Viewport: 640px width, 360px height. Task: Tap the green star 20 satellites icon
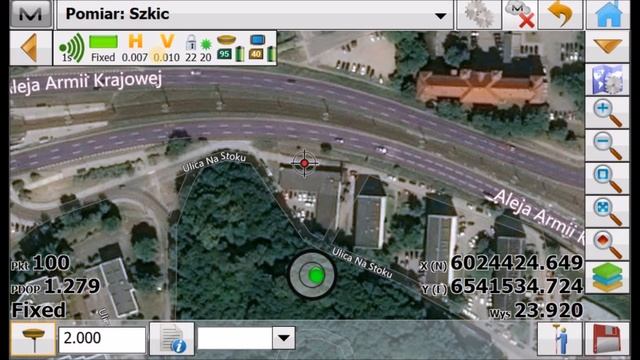pyautogui.click(x=206, y=49)
